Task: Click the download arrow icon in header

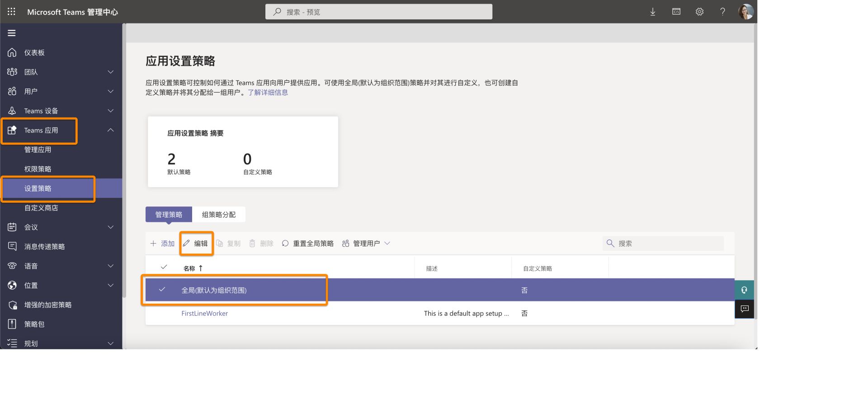Action: coord(653,12)
